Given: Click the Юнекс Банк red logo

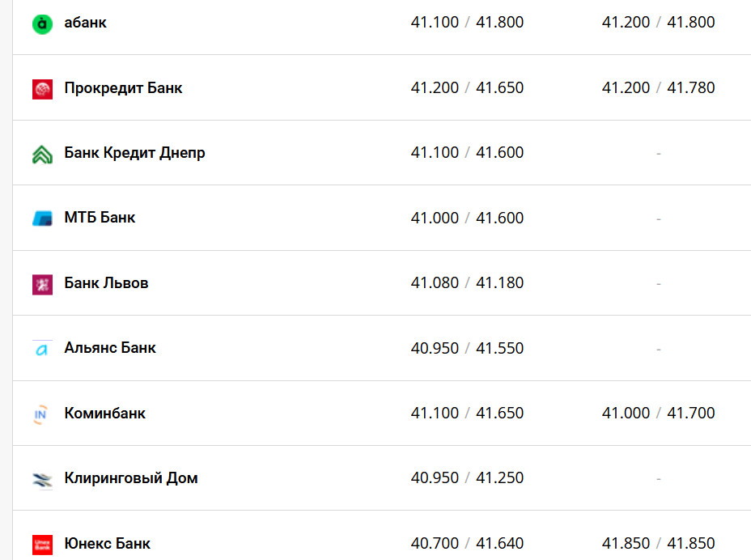Looking at the screenshot, I should click(42, 544).
